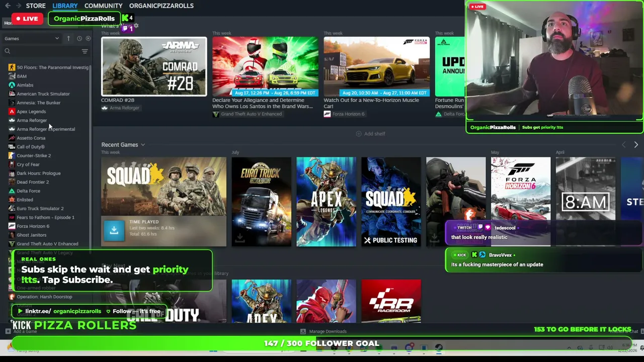Click the Manage Downloads icon
The image size is (644, 362).
pos(302,331)
